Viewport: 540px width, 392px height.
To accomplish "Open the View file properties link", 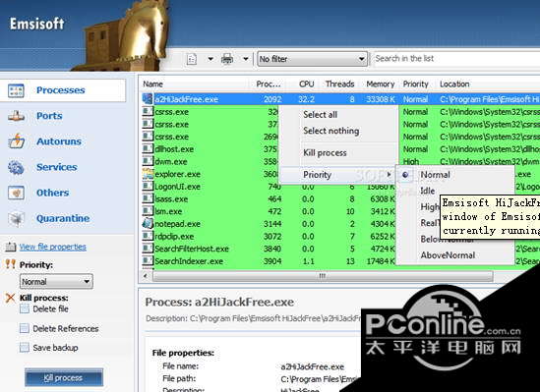I will tap(53, 247).
